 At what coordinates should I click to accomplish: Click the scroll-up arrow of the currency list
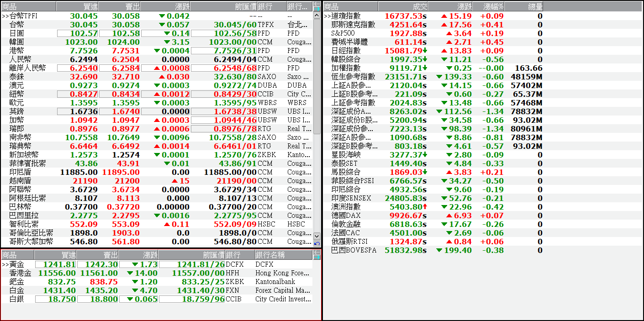click(x=317, y=15)
